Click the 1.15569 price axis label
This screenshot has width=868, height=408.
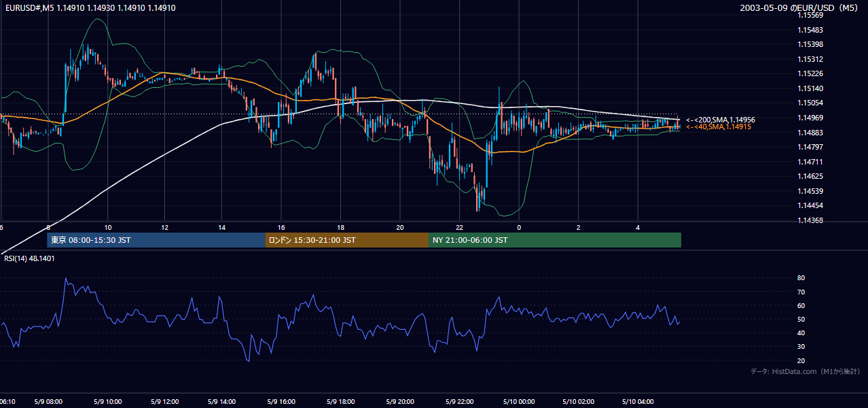click(x=810, y=15)
